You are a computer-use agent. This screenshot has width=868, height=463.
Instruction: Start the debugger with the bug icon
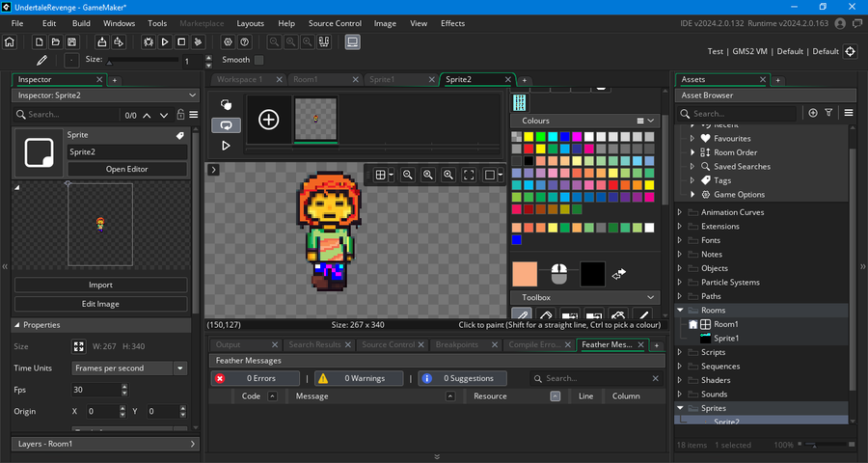(149, 42)
